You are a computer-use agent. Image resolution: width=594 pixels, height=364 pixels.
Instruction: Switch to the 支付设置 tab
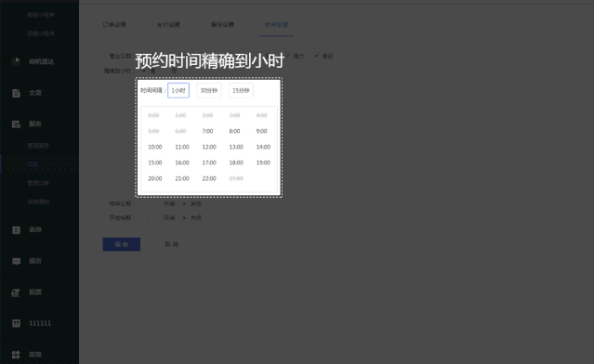168,24
